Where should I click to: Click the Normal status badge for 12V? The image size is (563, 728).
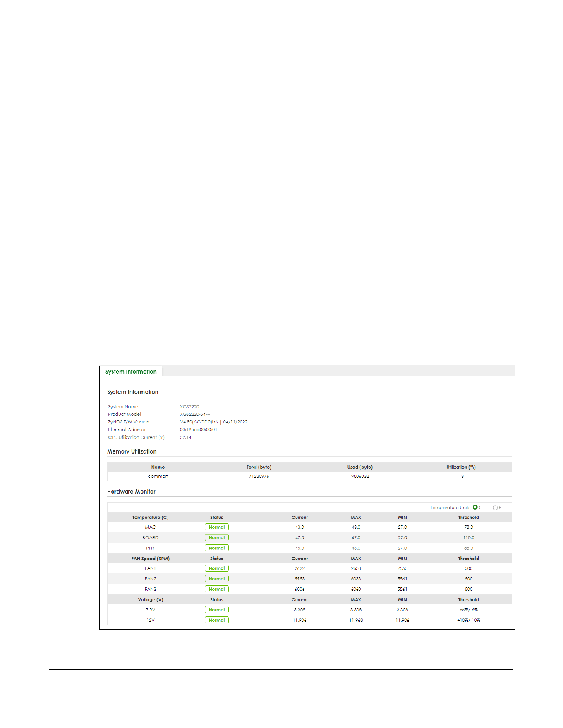(217, 620)
